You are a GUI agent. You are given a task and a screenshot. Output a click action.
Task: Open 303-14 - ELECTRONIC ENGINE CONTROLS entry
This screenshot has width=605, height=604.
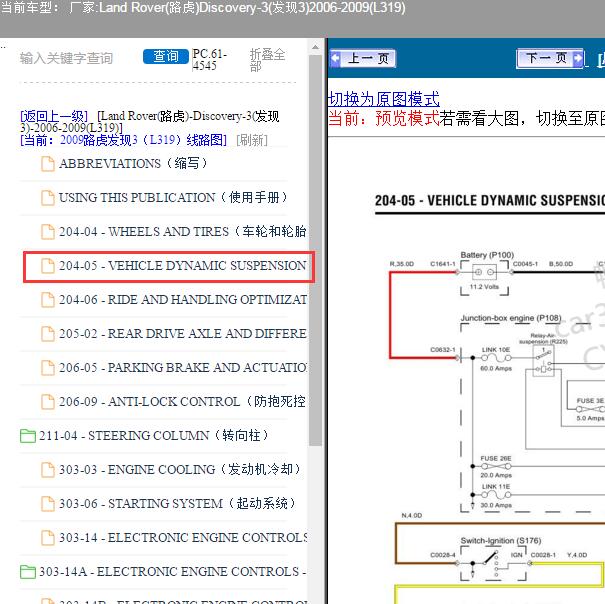[183, 537]
